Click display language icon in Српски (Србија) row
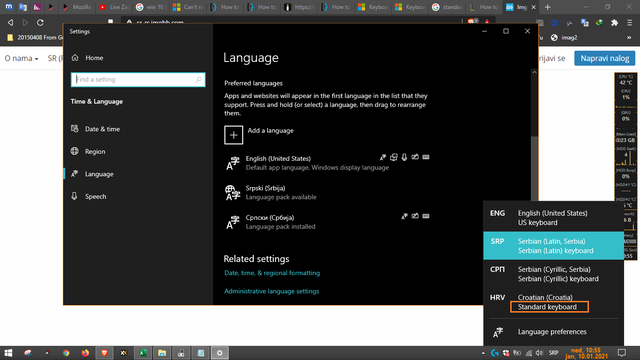Image resolution: width=640 pixels, height=360 pixels. tap(404, 216)
